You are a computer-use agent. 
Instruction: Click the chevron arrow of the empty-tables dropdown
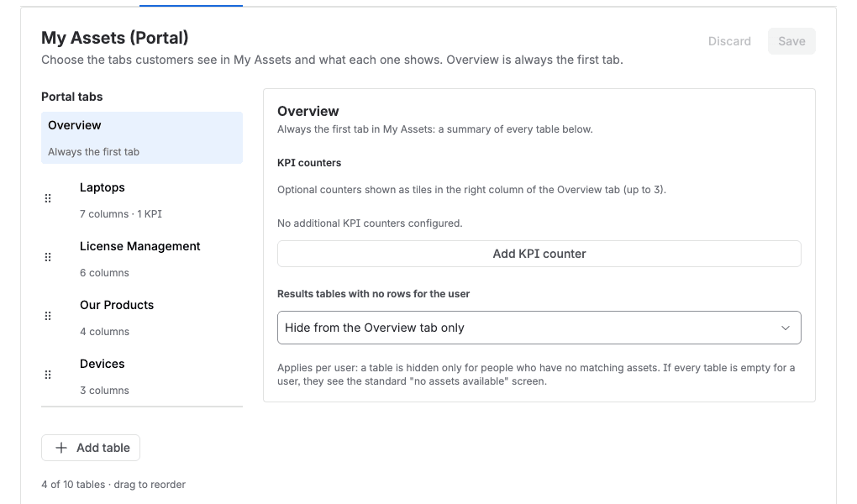pyautogui.click(x=786, y=328)
